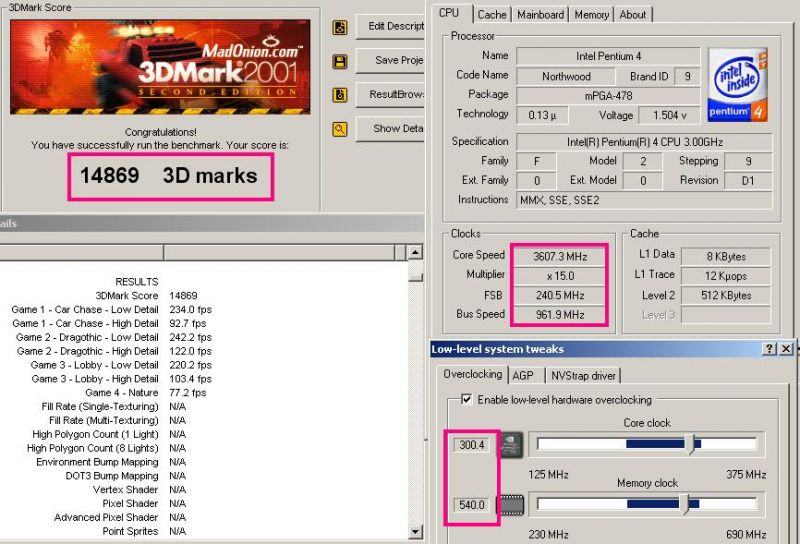Click the Game 4 Nature result row

pyautogui.click(x=146, y=392)
